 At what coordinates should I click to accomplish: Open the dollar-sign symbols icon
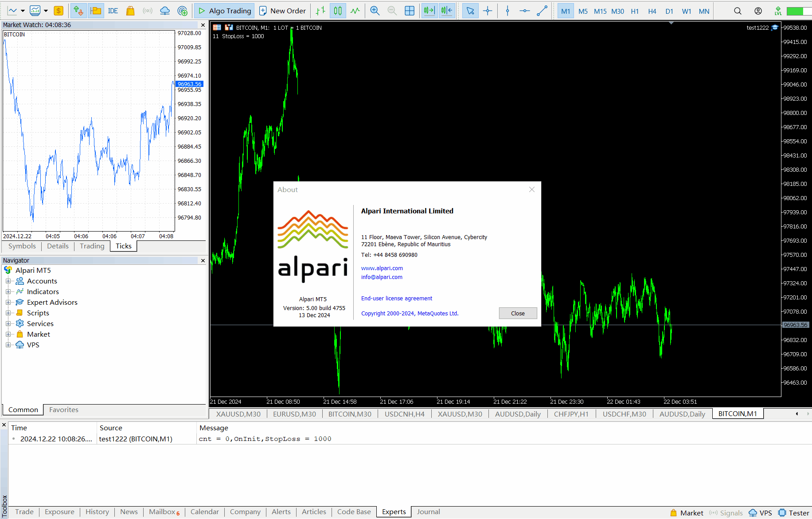58,11
